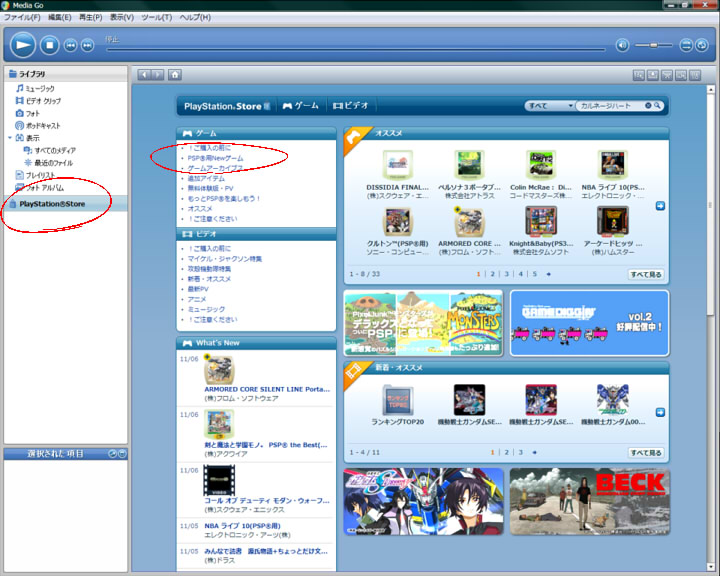Viewport: 720px width, 576px height.
Task: Select すべてのメディア item
Action: click(50, 150)
